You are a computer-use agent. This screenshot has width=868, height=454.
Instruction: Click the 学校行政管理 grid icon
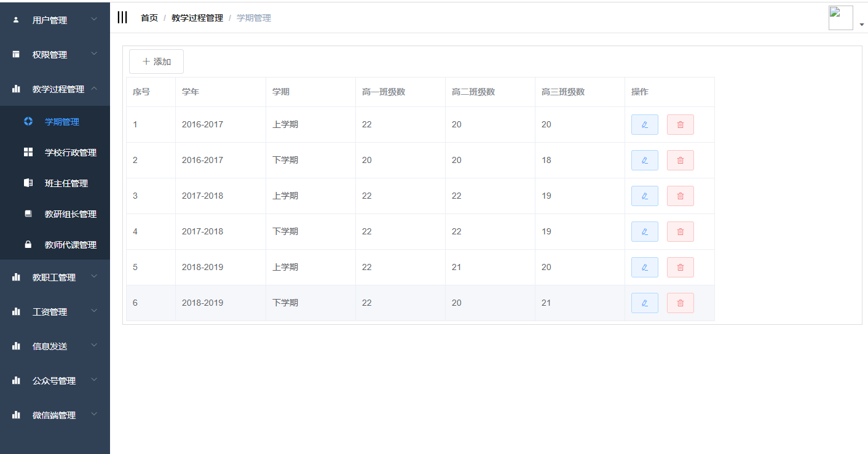coord(28,152)
